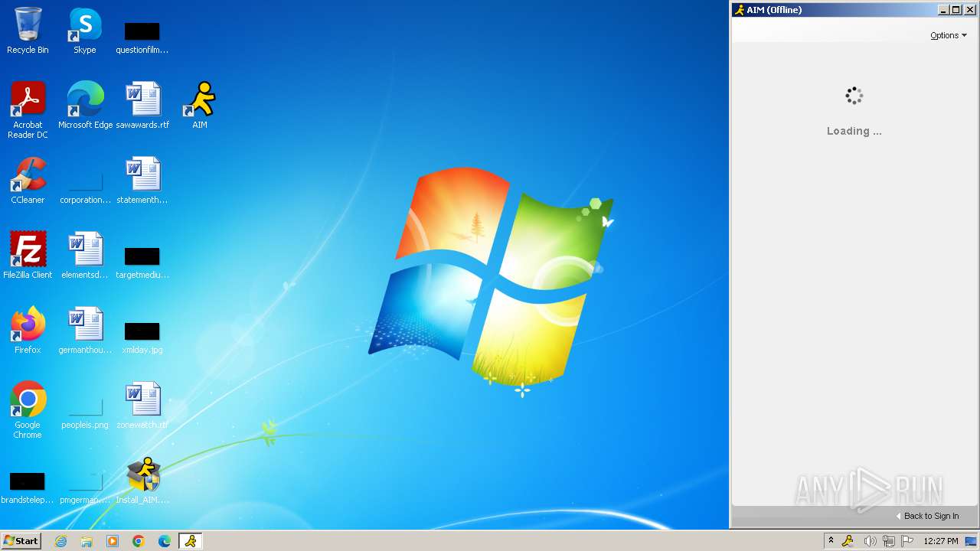
Task: Launch Skype from the desktop
Action: click(x=85, y=31)
